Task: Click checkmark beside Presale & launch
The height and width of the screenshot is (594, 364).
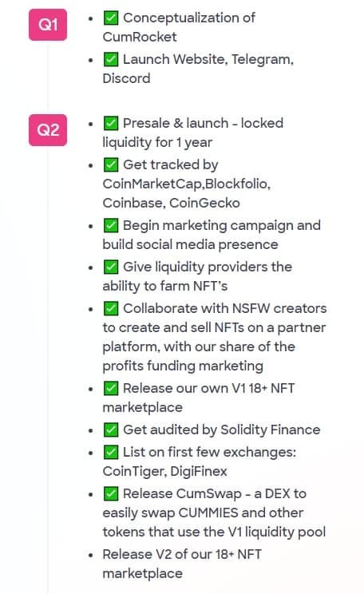Action: pos(111,123)
